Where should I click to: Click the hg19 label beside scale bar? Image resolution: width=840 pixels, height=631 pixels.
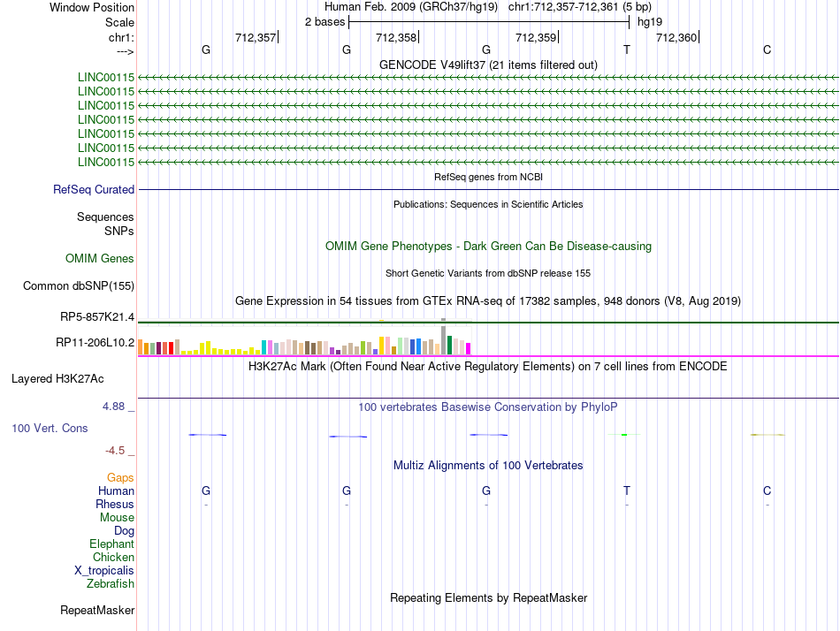pyautogui.click(x=650, y=22)
